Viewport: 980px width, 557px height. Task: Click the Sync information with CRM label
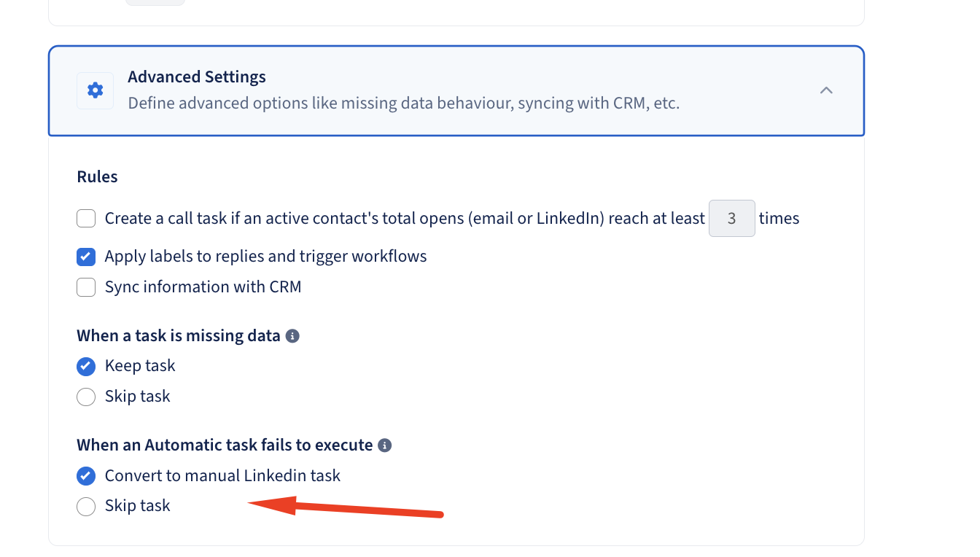click(x=203, y=287)
